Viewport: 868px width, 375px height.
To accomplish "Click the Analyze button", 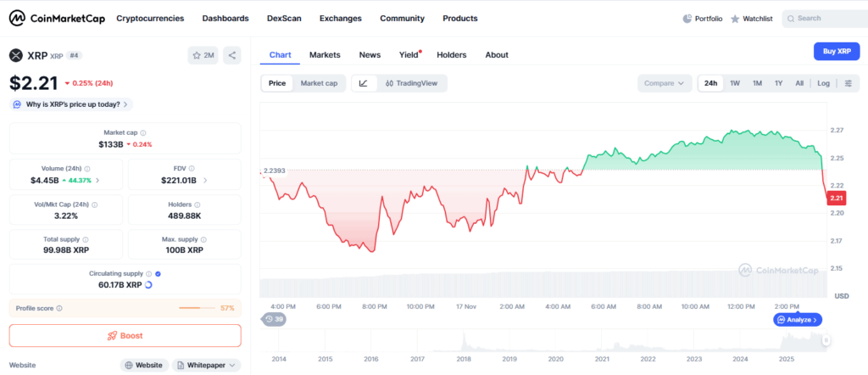I will coord(797,320).
